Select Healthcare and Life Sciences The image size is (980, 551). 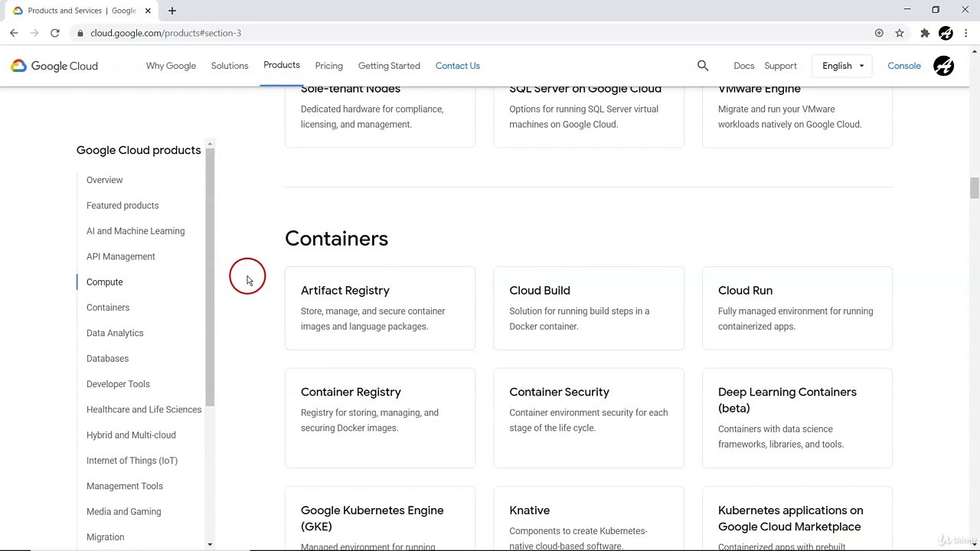point(144,409)
